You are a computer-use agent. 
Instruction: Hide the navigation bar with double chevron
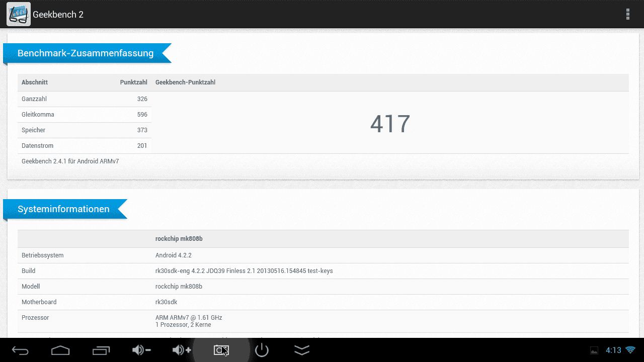click(x=302, y=350)
